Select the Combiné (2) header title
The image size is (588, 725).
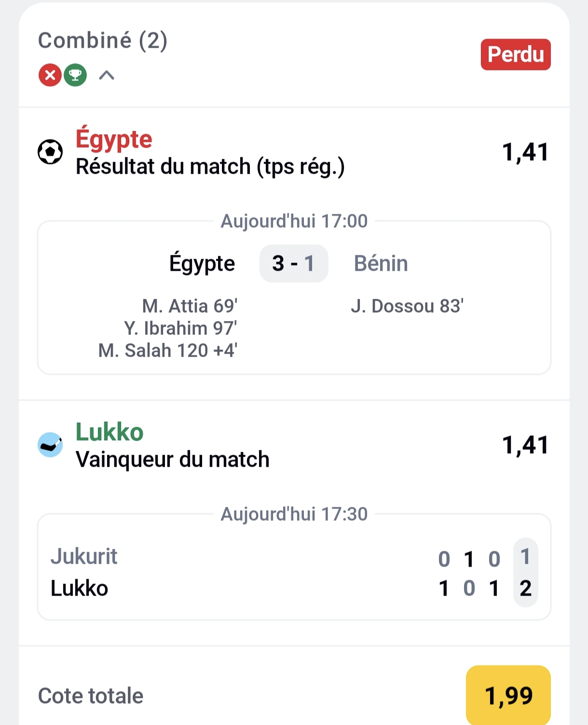(103, 41)
